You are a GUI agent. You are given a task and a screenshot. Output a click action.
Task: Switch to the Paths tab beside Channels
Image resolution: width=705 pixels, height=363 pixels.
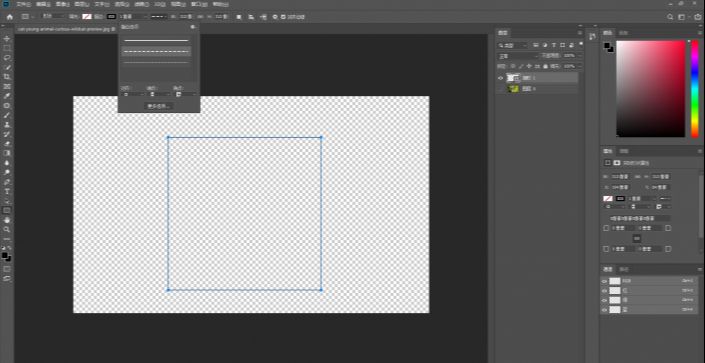pos(623,269)
